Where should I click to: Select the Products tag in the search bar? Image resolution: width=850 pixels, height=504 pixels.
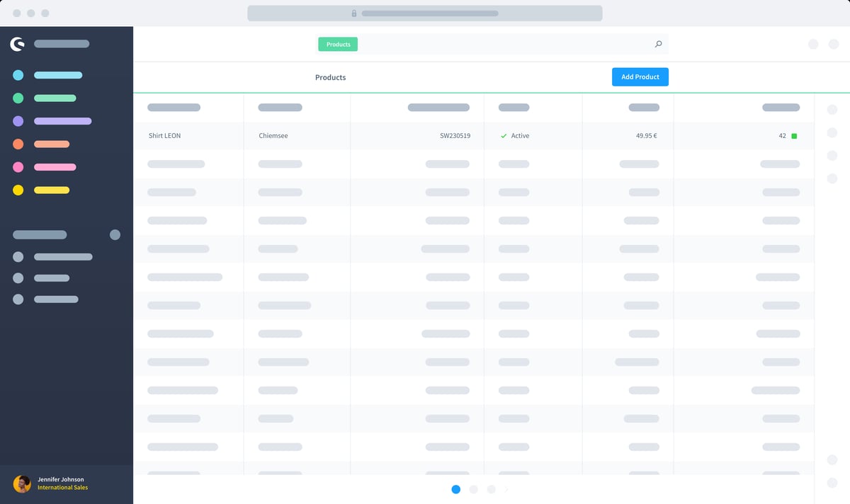point(338,44)
